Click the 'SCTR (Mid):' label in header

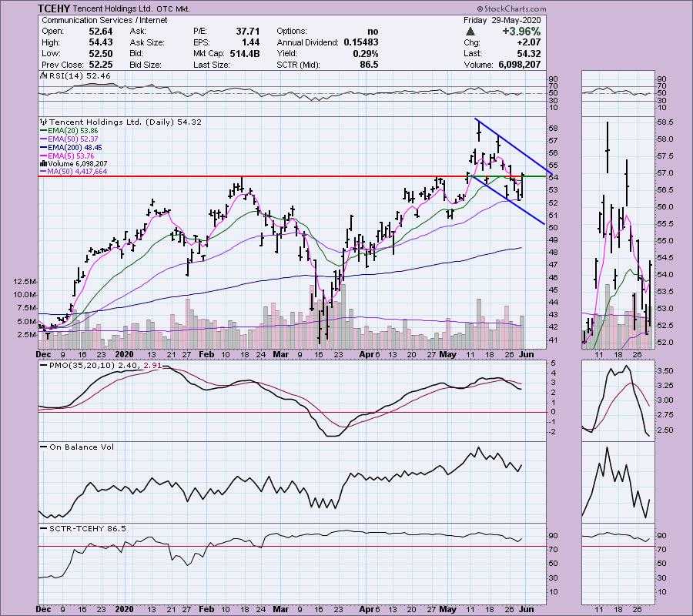[298, 65]
